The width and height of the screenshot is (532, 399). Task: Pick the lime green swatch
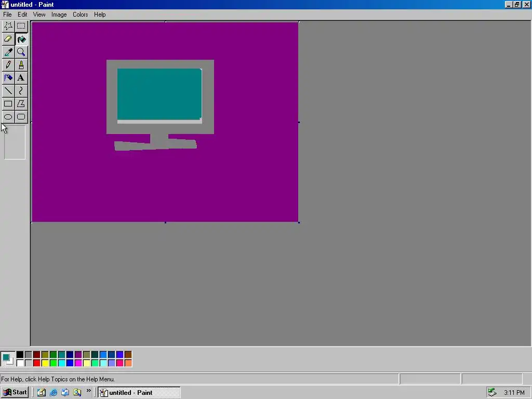click(54, 363)
